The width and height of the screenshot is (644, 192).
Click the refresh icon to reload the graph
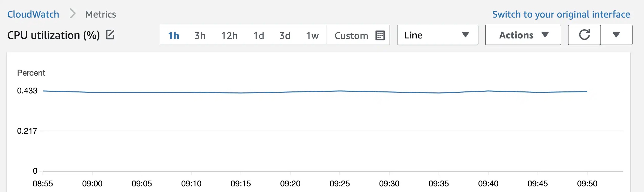[584, 35]
